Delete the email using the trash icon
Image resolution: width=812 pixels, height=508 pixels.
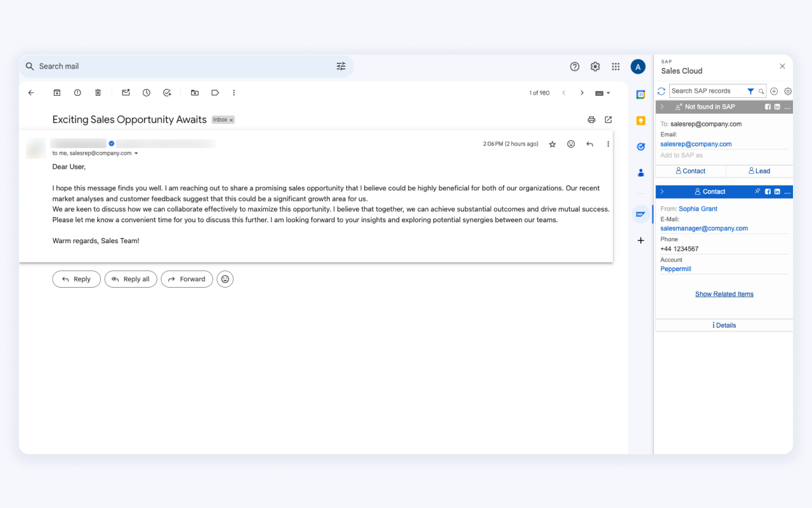click(x=98, y=92)
